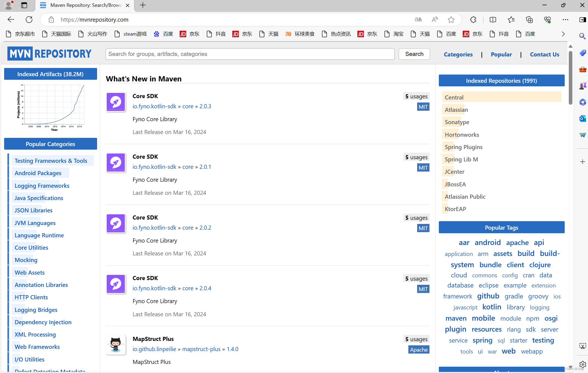The width and height of the screenshot is (588, 373).
Task: Focus the browser address bar URL
Action: point(94,19)
